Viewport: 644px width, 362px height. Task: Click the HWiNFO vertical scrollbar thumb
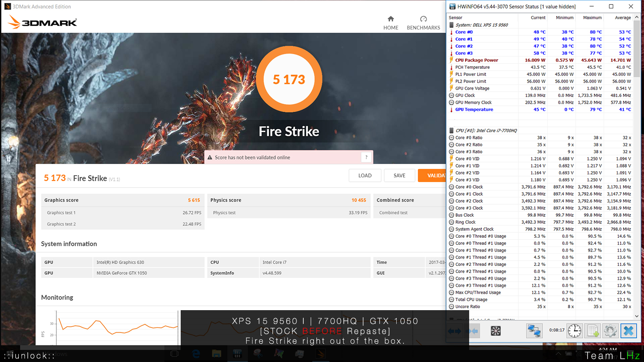(x=637, y=49)
